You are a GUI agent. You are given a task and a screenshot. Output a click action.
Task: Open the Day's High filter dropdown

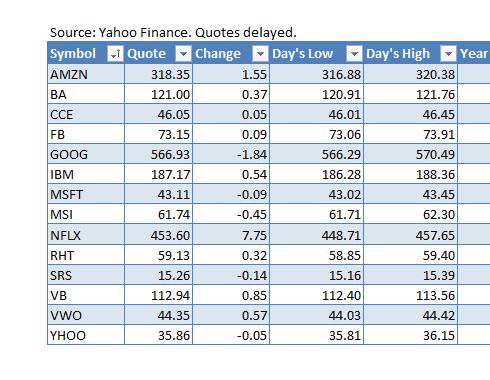click(448, 54)
